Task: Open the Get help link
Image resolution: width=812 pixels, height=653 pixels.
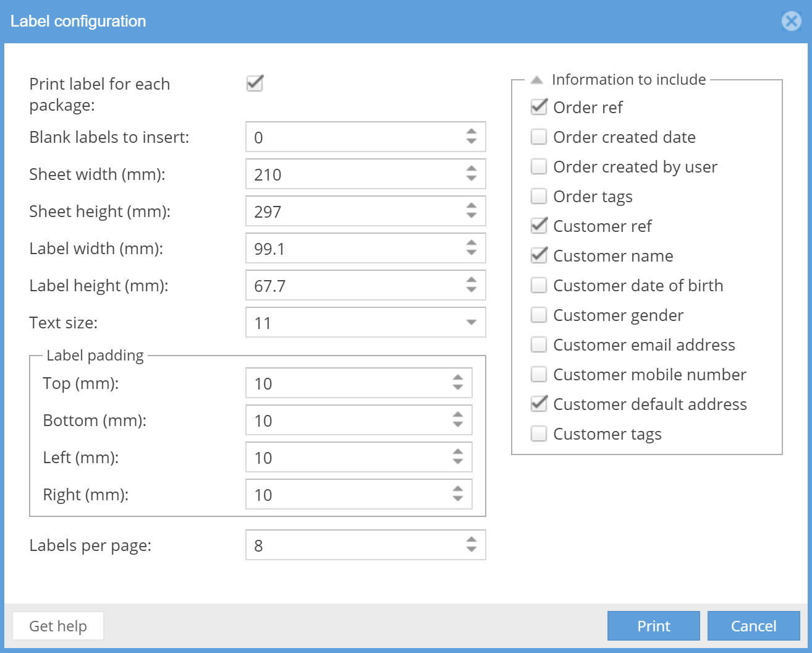Action: [x=58, y=626]
